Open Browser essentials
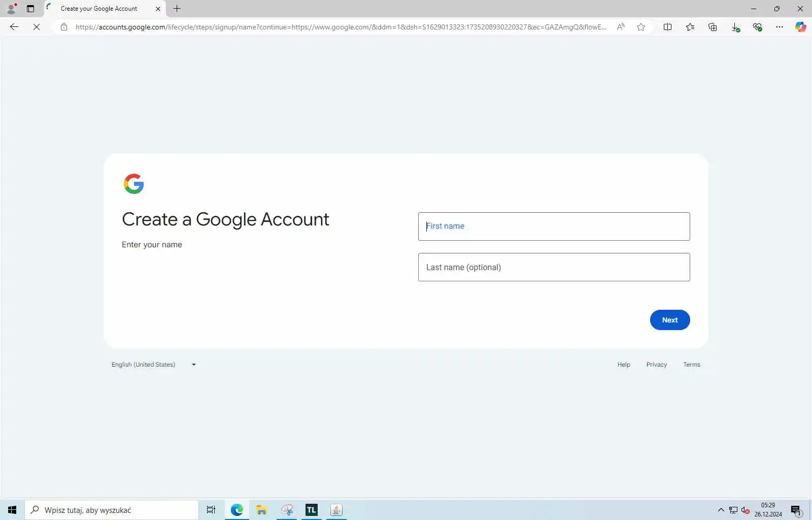The height and width of the screenshot is (520, 812). coord(758,27)
